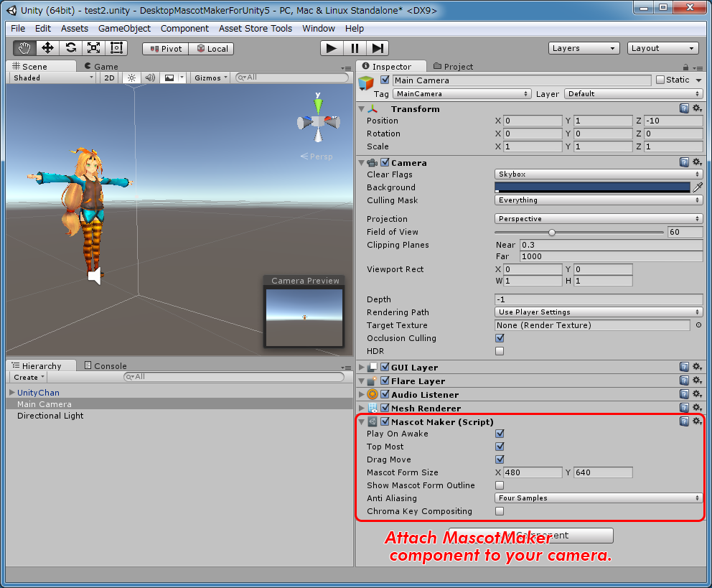Select the Move tool
The width and height of the screenshot is (712, 588).
47,48
